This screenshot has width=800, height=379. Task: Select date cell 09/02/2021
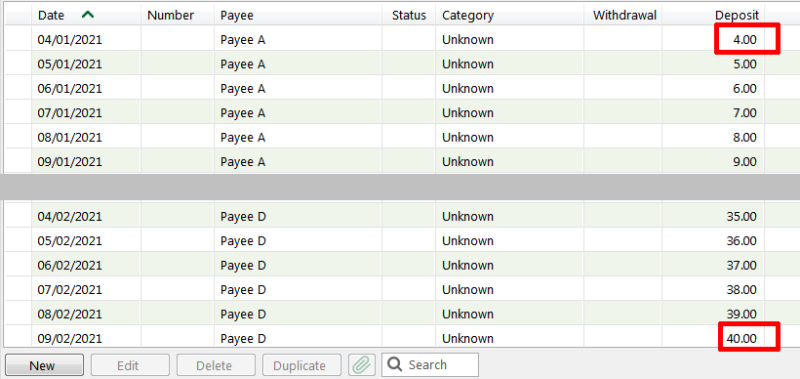[70, 338]
